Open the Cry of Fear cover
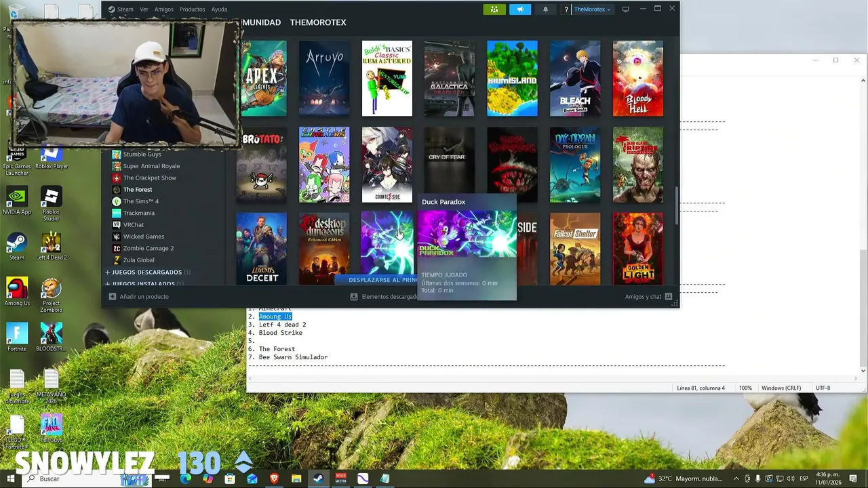This screenshot has height=488, width=868. (x=450, y=161)
